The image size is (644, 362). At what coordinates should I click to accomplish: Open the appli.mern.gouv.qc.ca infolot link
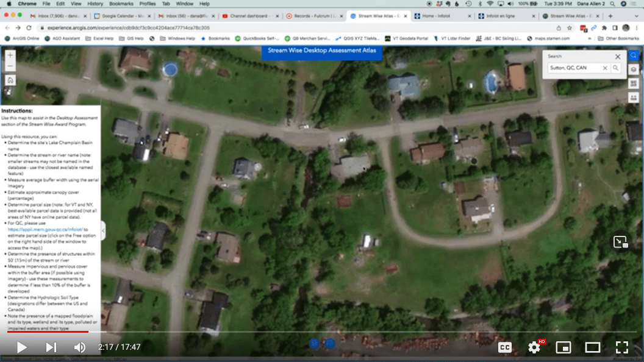click(x=45, y=229)
